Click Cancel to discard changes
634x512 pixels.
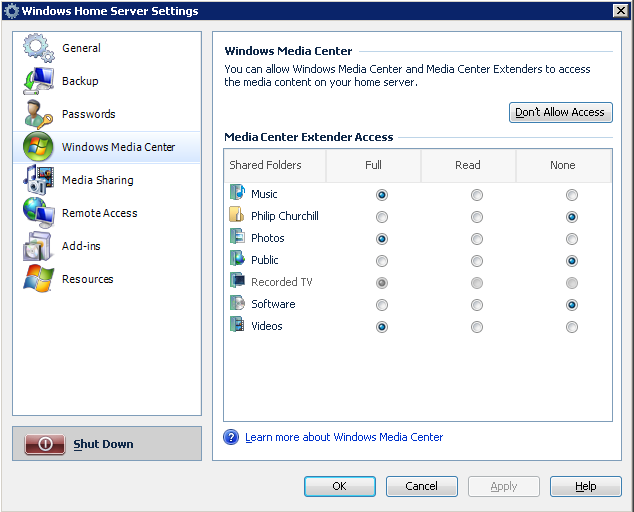422,486
